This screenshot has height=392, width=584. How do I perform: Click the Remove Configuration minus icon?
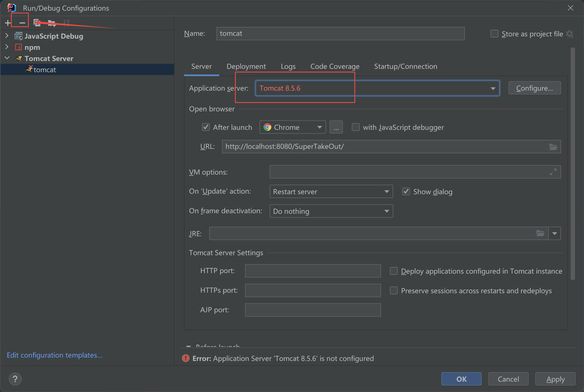(22, 23)
